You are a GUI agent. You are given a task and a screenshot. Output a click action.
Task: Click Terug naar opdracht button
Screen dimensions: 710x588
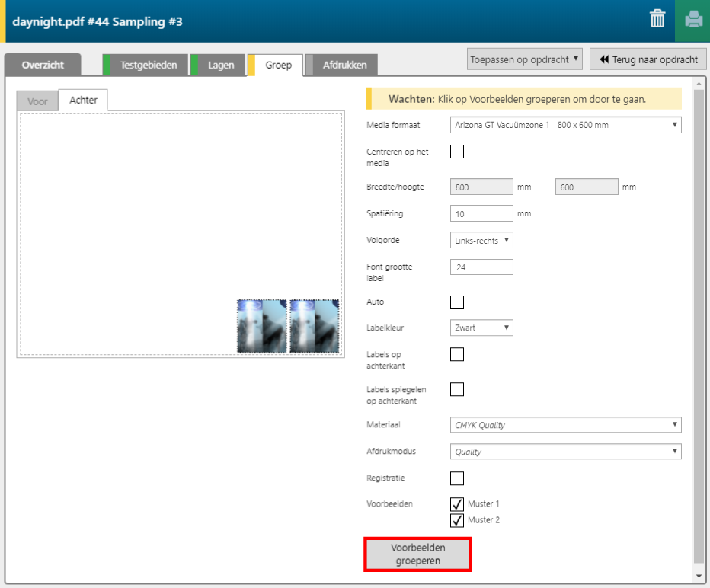coord(648,59)
